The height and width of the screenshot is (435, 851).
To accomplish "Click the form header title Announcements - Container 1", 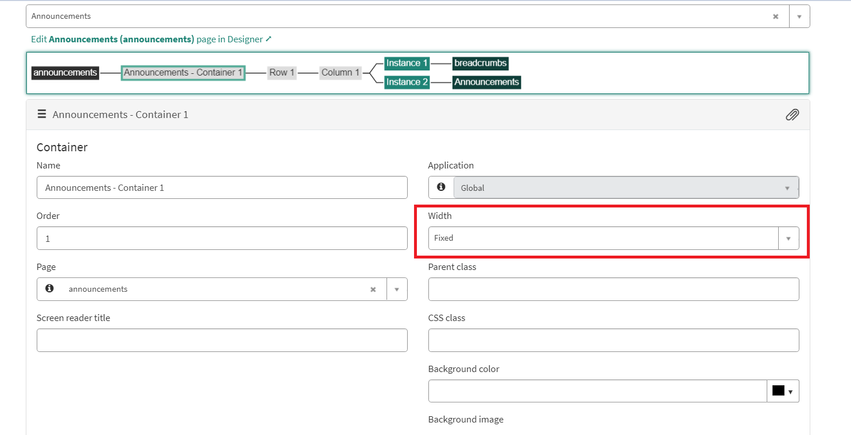I will tap(120, 114).
